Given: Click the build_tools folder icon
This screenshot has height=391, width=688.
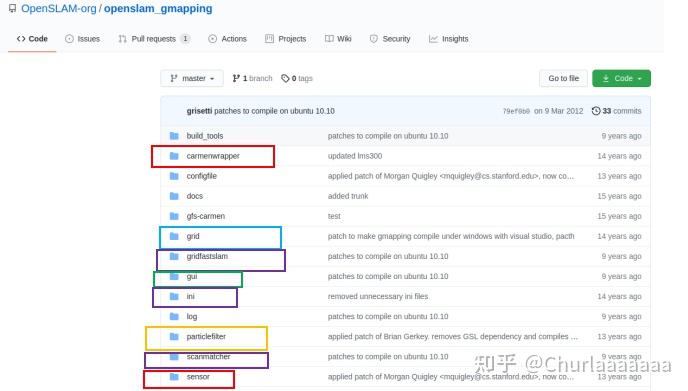Looking at the screenshot, I should (x=174, y=136).
